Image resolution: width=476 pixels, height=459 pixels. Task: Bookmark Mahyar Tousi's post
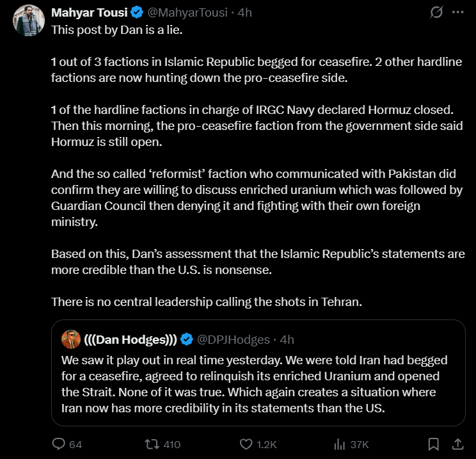[433, 444]
